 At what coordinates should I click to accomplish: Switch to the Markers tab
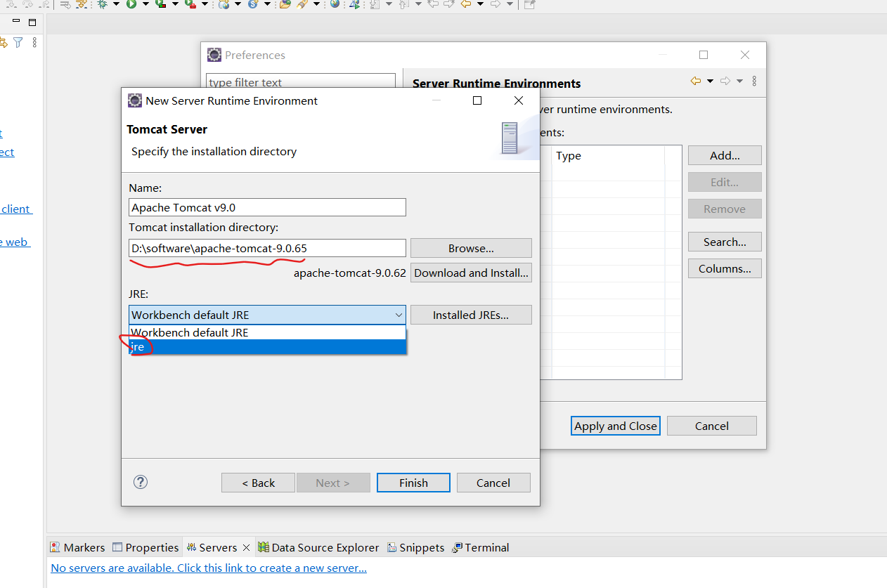pos(77,547)
